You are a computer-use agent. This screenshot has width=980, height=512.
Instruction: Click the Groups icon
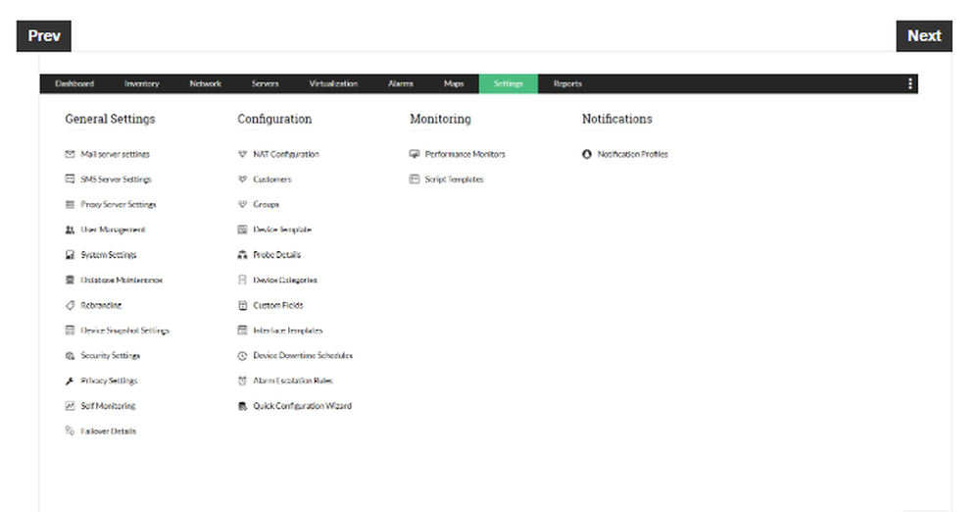(242, 204)
